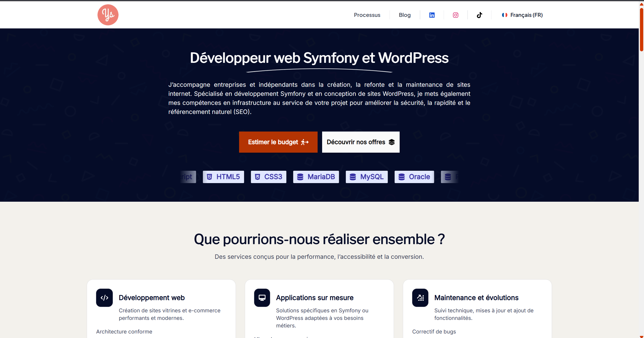Click the Ys logo in header

point(108,15)
